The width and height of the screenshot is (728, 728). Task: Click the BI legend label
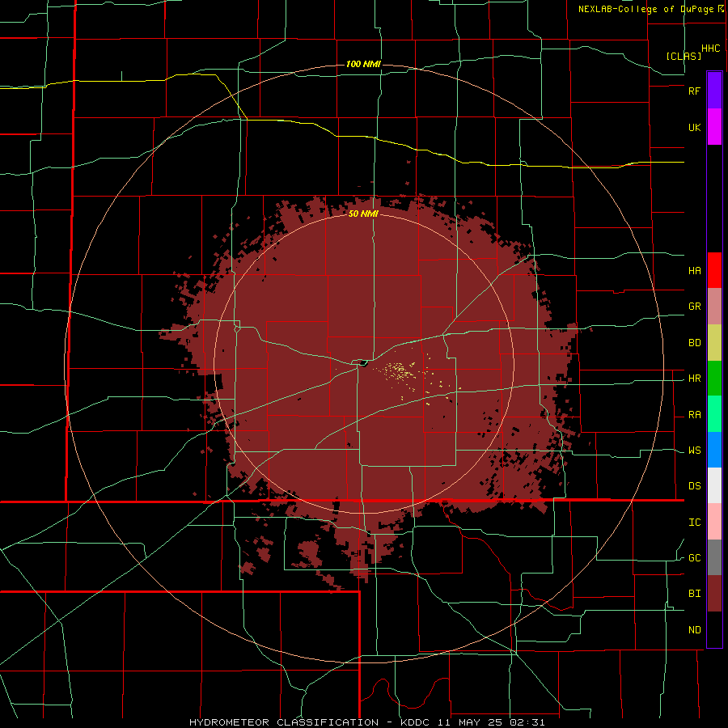(x=694, y=594)
